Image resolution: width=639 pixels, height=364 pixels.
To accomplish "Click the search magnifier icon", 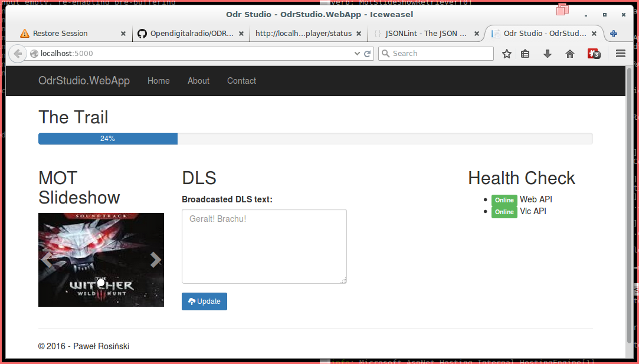I will (x=385, y=54).
